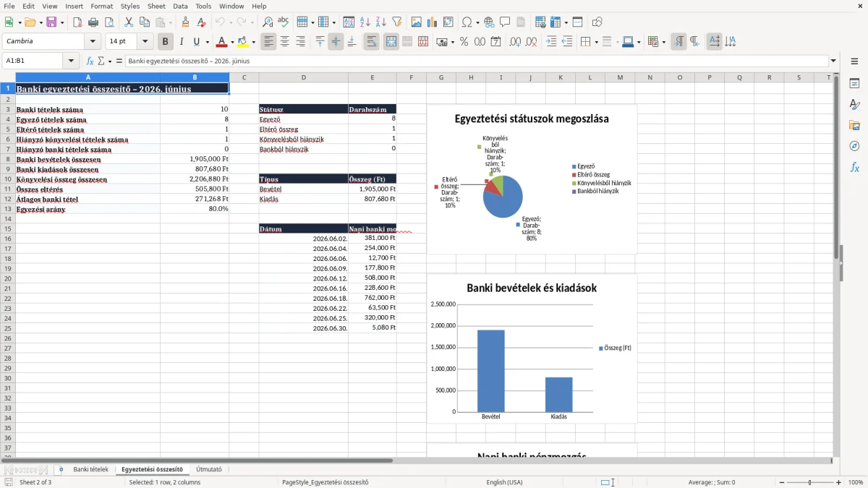Open background color dropdown arrow

coord(253,42)
